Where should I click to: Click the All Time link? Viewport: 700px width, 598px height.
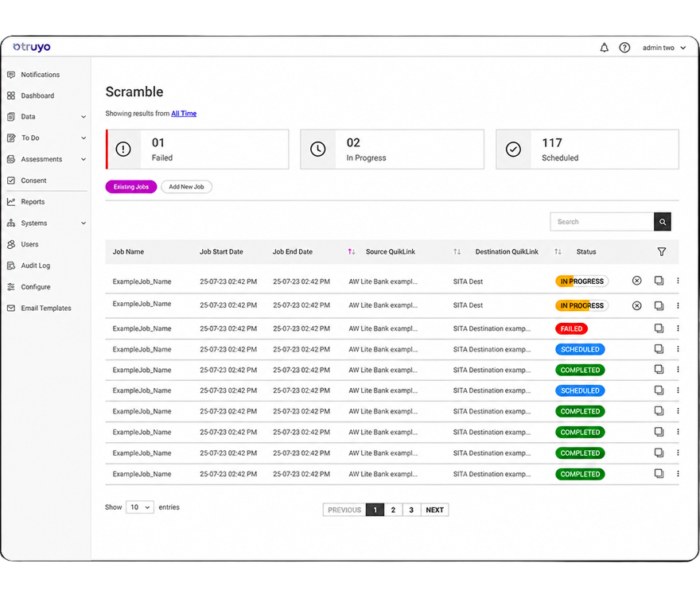tap(184, 114)
